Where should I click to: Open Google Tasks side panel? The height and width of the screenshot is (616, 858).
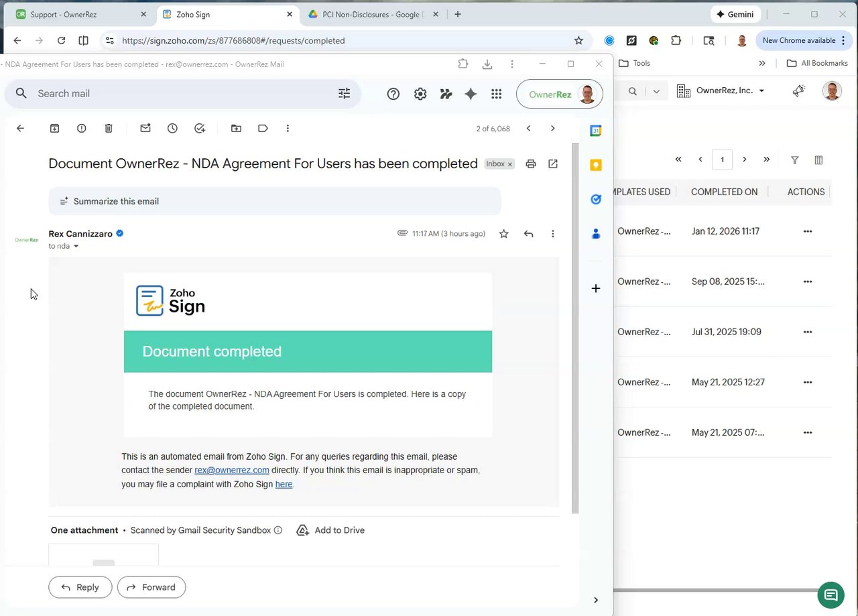click(595, 199)
